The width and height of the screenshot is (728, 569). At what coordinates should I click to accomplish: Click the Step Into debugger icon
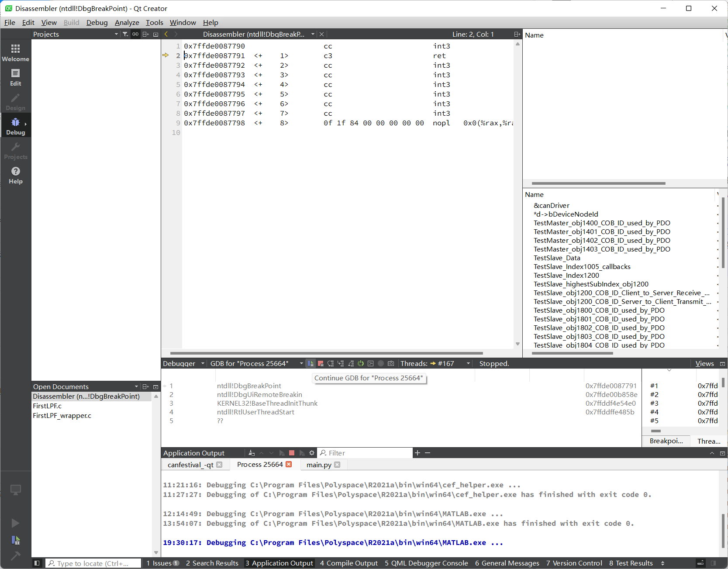[341, 363]
